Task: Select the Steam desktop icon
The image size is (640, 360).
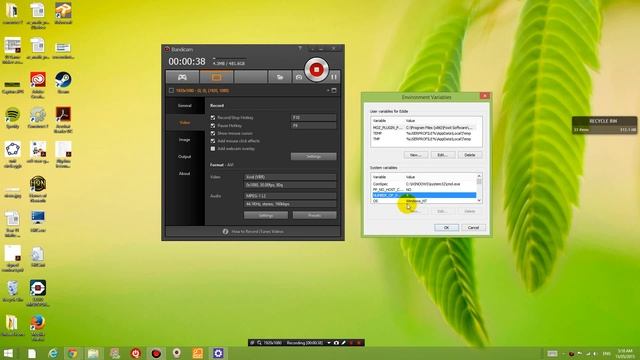Action: (63, 83)
